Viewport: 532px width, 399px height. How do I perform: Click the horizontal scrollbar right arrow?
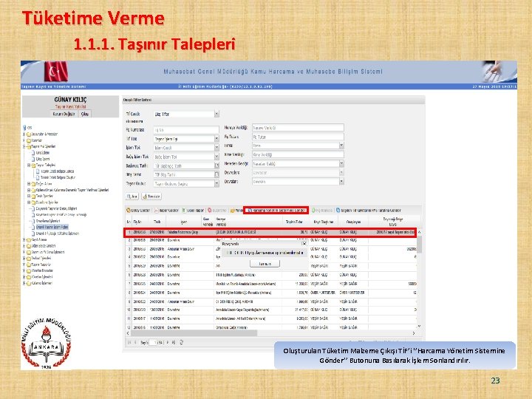pyautogui.click(x=414, y=333)
